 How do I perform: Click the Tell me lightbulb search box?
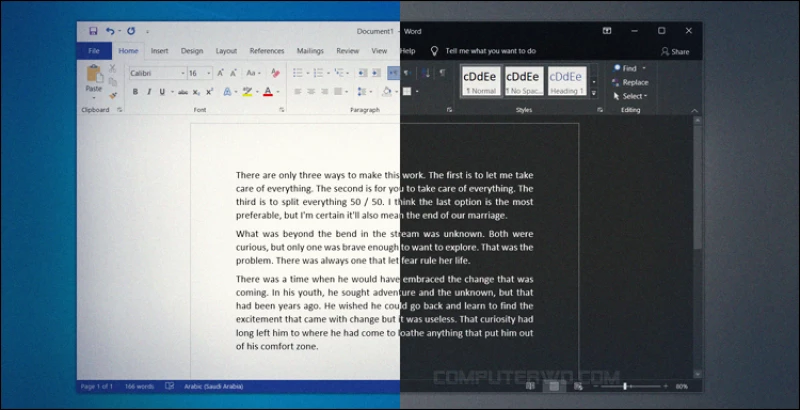(484, 51)
